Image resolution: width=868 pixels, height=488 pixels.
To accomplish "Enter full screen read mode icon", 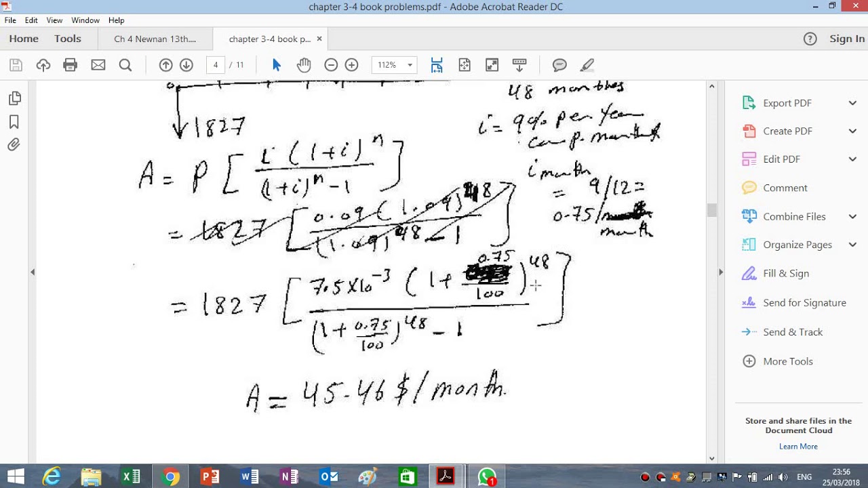I will [492, 65].
